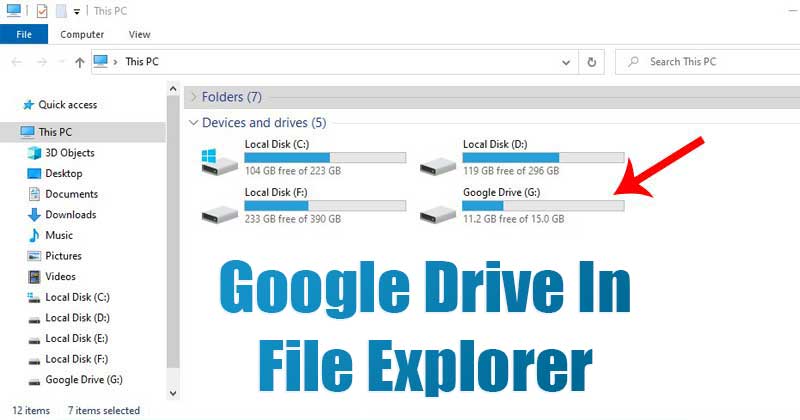
Task: Click the 233 GB free of 390 GB text
Action: pos(292,219)
